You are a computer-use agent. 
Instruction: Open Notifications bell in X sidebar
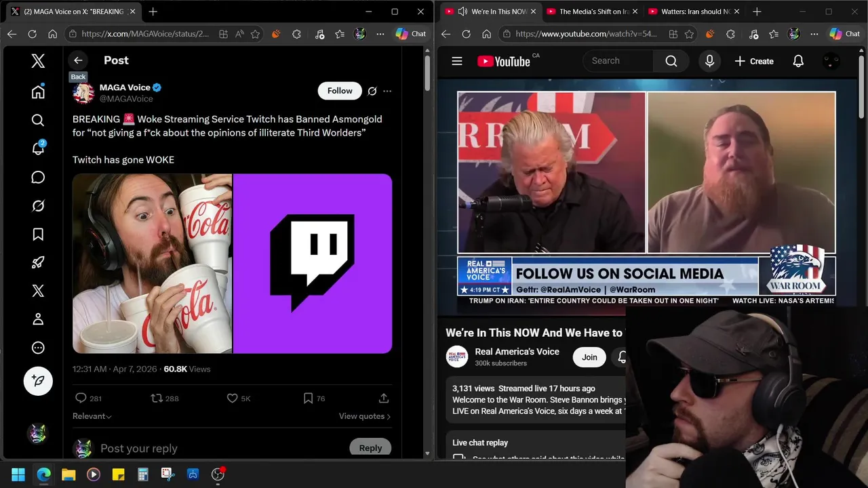point(38,148)
